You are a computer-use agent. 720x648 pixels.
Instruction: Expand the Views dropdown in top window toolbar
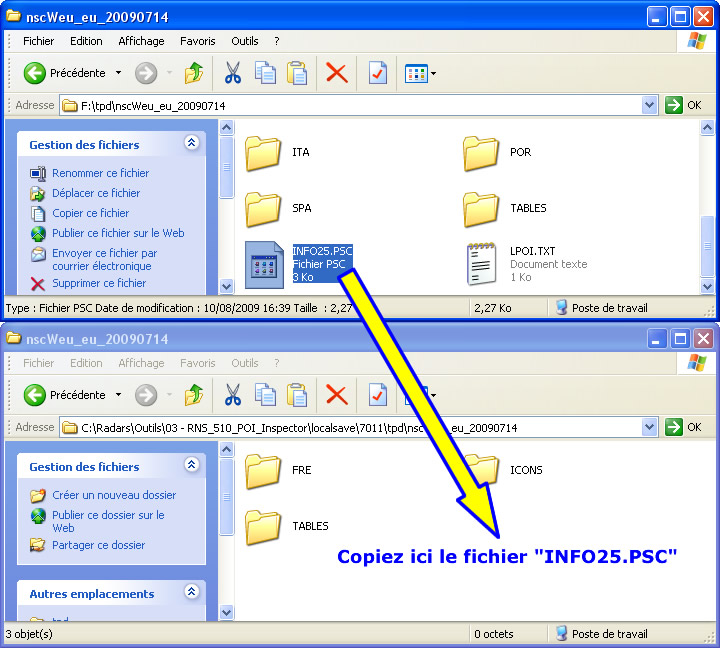tap(433, 73)
